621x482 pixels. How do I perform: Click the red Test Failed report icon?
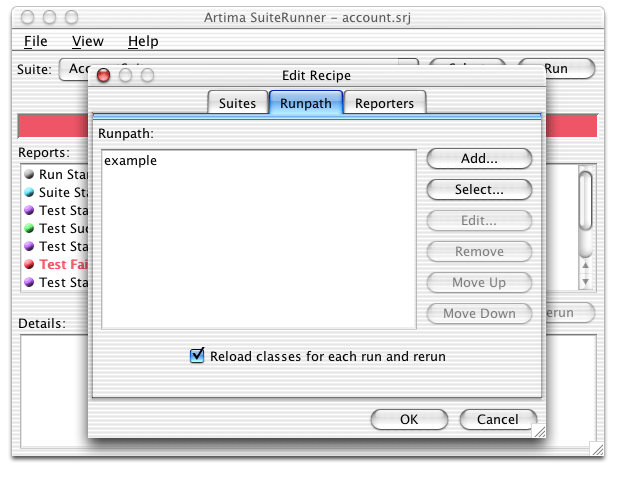click(29, 264)
